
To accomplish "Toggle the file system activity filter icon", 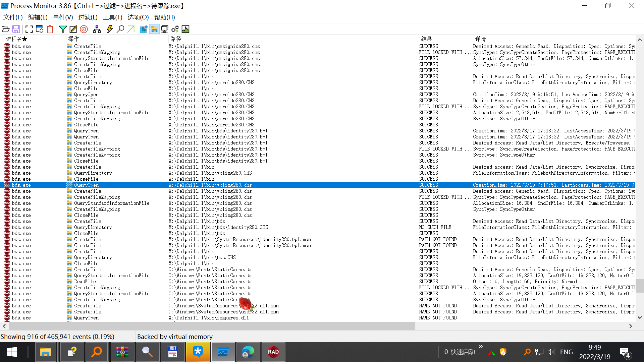I will (x=154, y=29).
